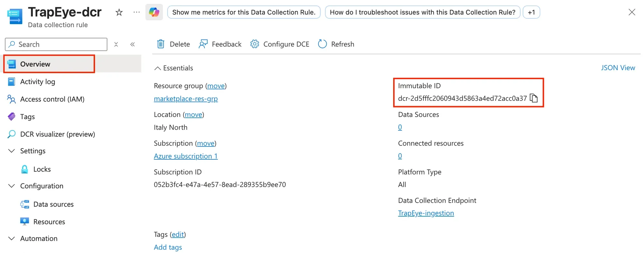Copy the Immutable ID to clipboard
Screen dimensions: 644x253
click(534, 98)
